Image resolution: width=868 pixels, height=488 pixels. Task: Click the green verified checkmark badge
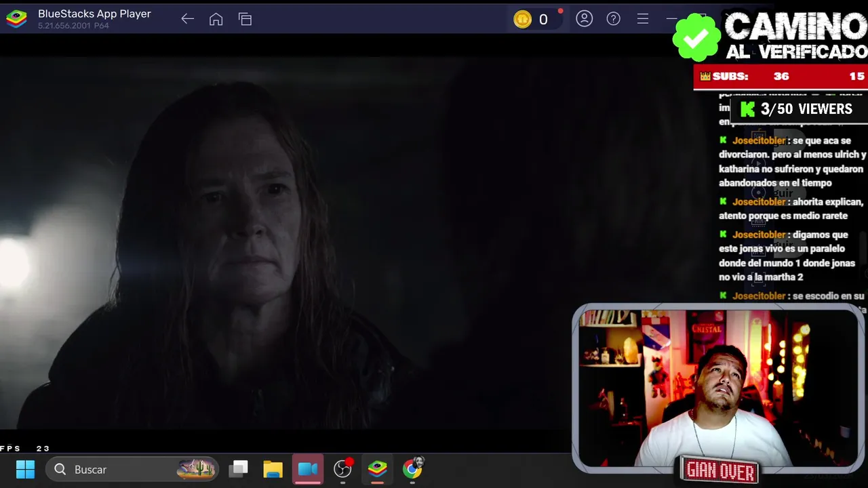(696, 37)
